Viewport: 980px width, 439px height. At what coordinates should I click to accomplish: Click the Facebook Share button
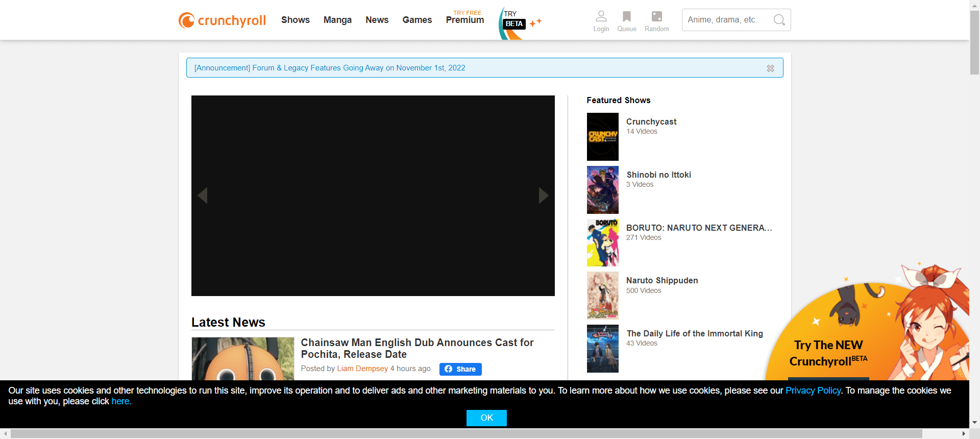pos(460,369)
